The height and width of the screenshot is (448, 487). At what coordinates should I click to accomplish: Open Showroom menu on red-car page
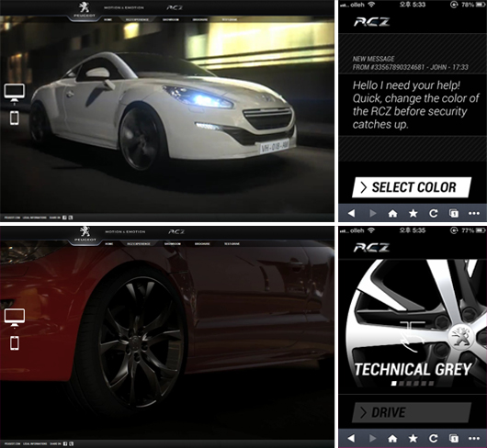click(x=173, y=244)
